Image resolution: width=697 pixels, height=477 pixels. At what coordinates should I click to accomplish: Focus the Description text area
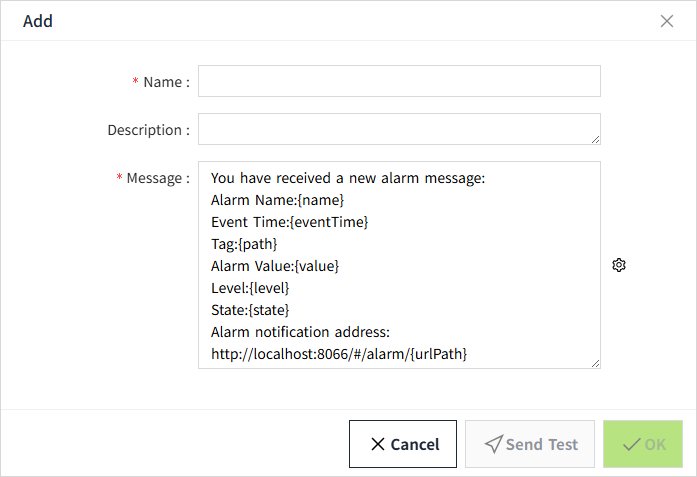click(x=399, y=129)
